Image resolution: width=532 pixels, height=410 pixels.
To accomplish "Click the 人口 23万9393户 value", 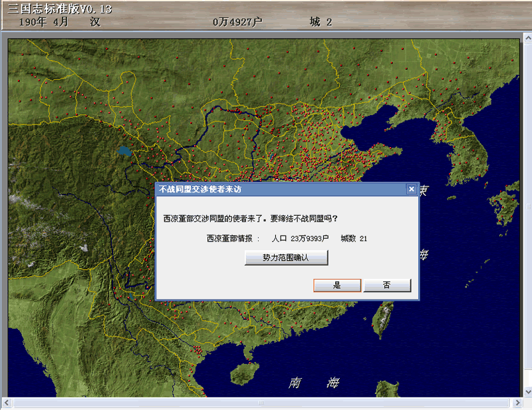I will 300,238.
